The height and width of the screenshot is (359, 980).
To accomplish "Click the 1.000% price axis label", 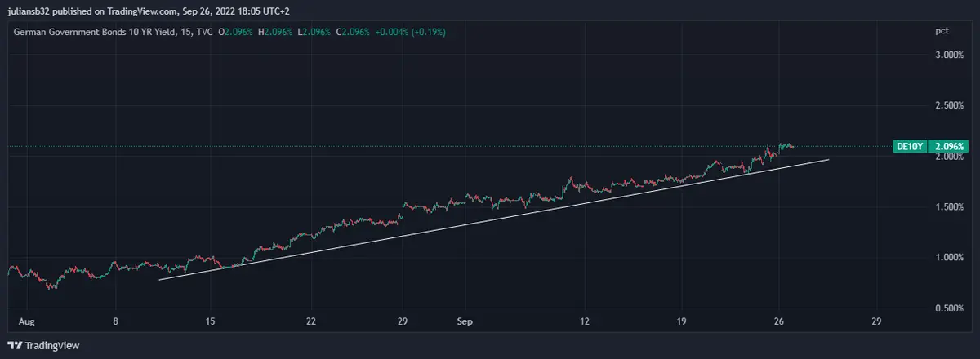I will pyautogui.click(x=950, y=258).
